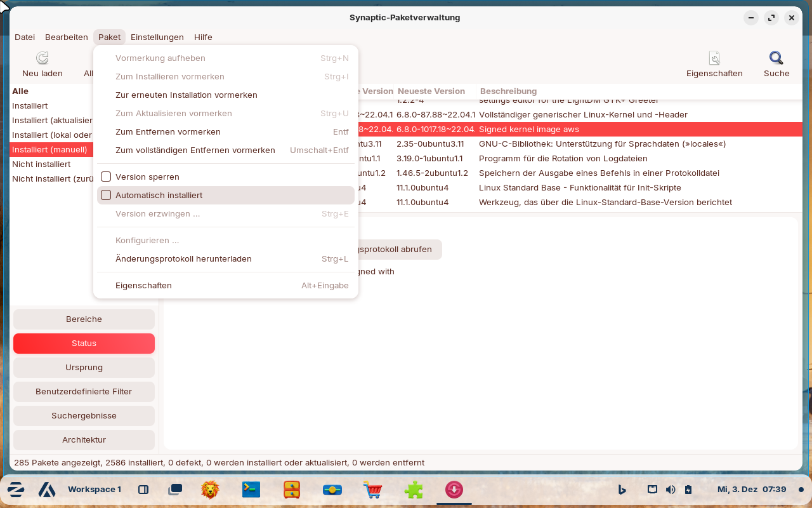This screenshot has width=812, height=508.
Task: Toggle the Automatisch installiert checkbox
Action: click(x=106, y=196)
